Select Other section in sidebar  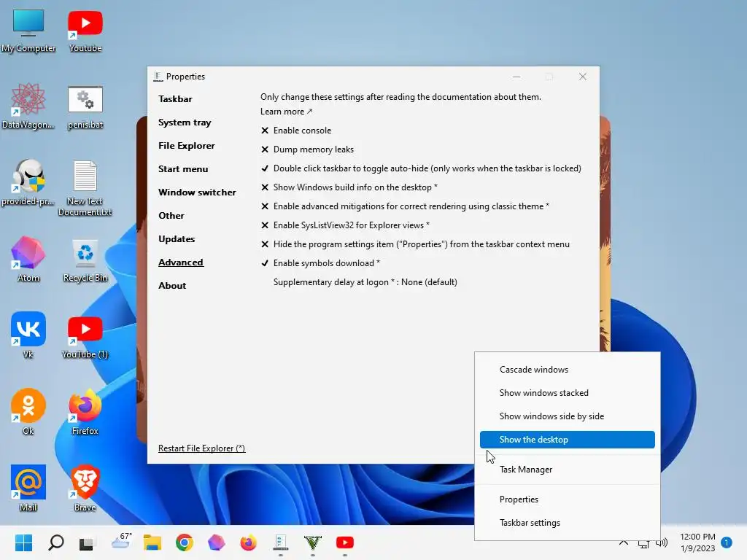pyautogui.click(x=171, y=216)
